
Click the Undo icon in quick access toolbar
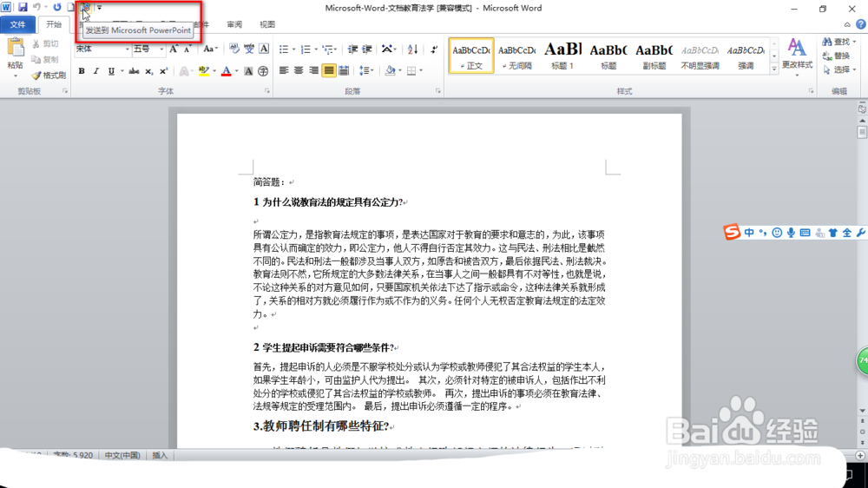pos(37,7)
